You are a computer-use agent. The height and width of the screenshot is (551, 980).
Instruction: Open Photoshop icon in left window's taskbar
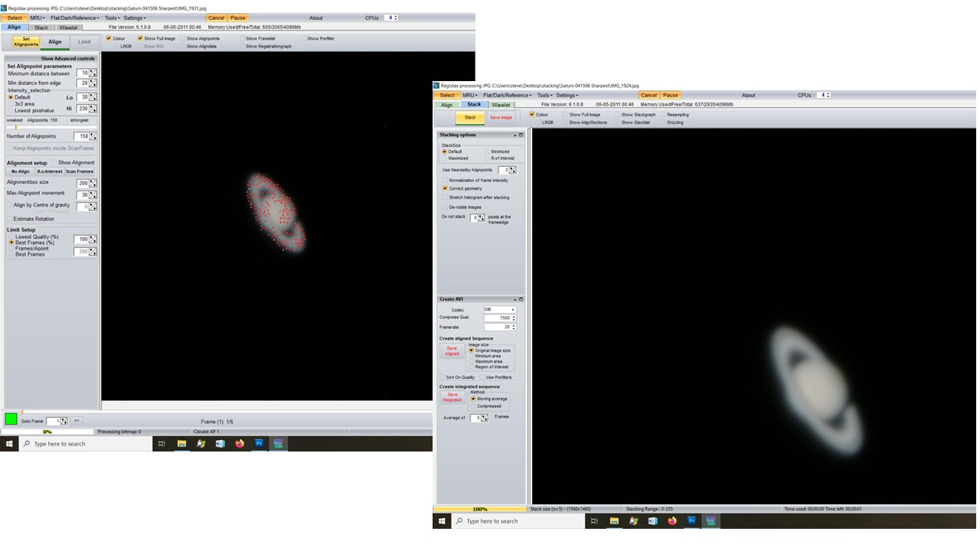tap(259, 444)
